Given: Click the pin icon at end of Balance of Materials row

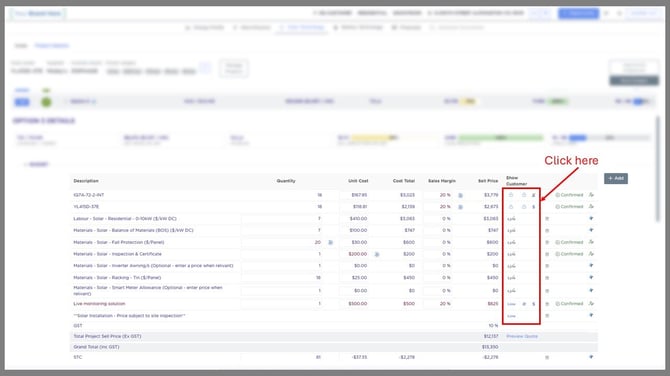Looking at the screenshot, I should [x=591, y=230].
